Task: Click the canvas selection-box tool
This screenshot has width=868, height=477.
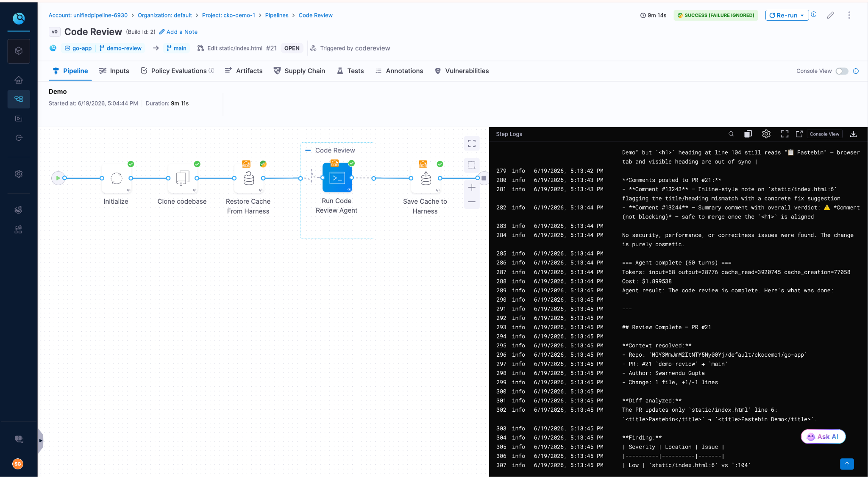Action: 472,165
